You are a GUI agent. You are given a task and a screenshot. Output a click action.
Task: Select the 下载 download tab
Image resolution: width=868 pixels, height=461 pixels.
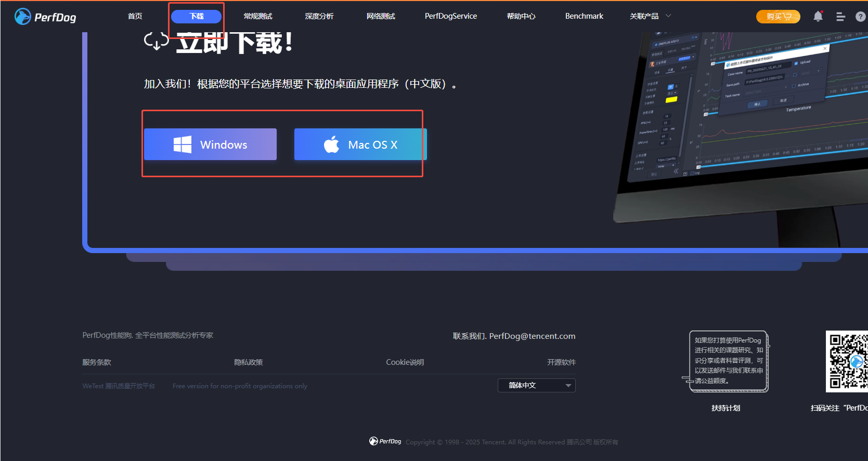[197, 16]
